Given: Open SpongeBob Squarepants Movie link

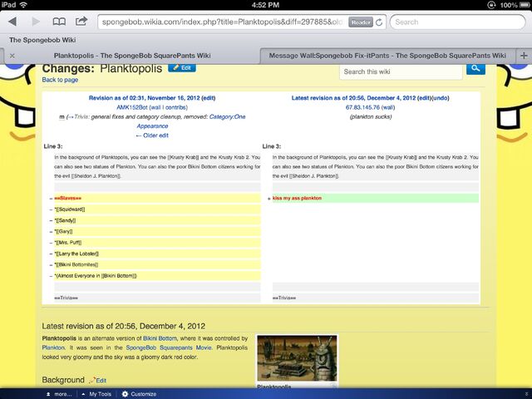Looking at the screenshot, I should coord(169,347).
